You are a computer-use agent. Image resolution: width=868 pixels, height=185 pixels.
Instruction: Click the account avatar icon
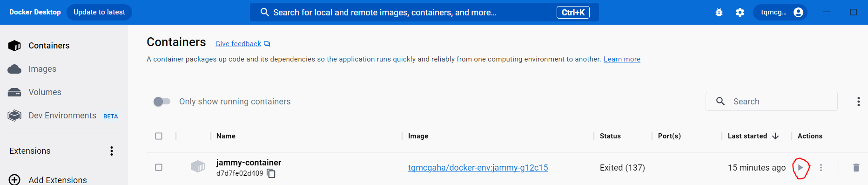pyautogui.click(x=798, y=12)
